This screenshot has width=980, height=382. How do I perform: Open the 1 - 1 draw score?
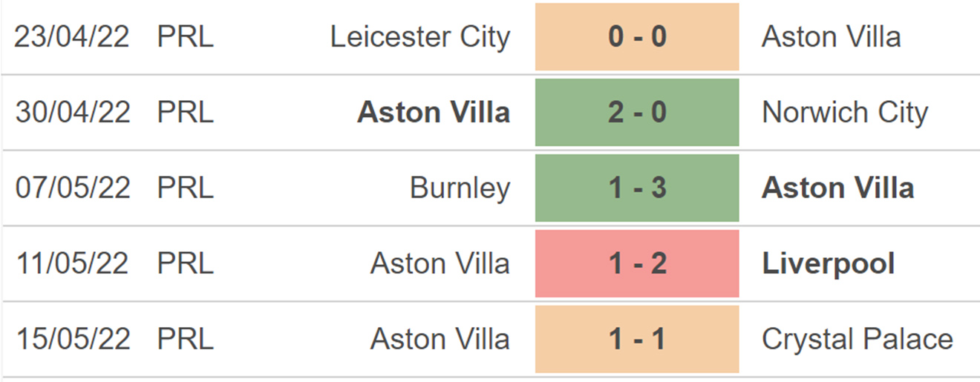(x=637, y=340)
